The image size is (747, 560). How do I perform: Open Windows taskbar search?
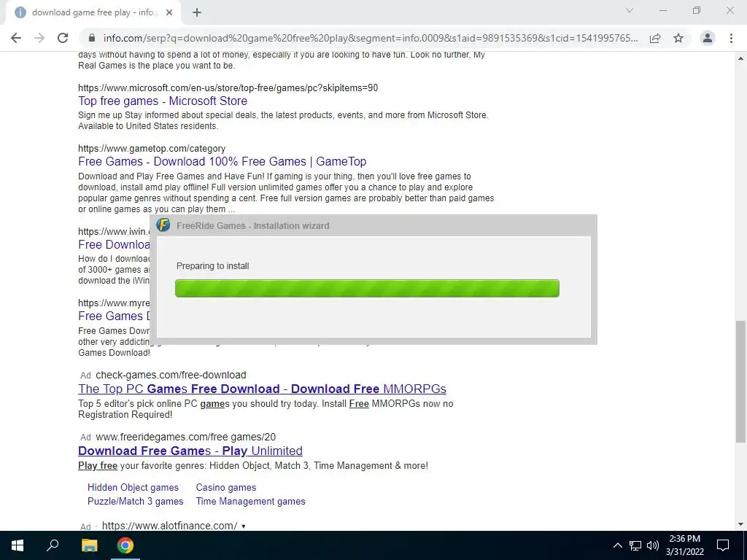pos(53,545)
